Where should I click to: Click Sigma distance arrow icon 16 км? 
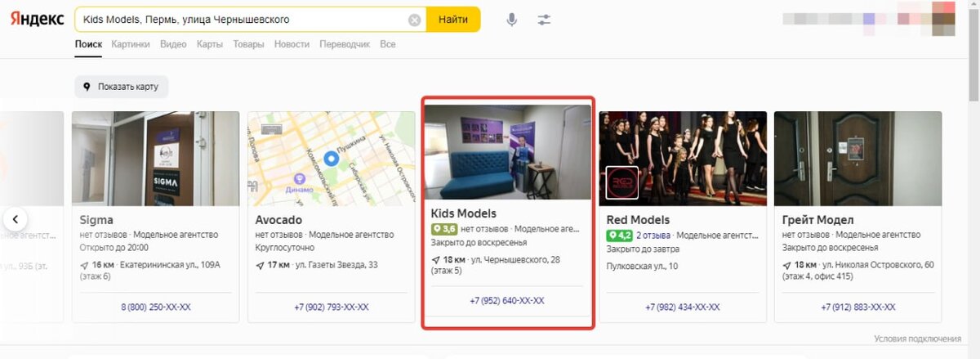click(84, 265)
